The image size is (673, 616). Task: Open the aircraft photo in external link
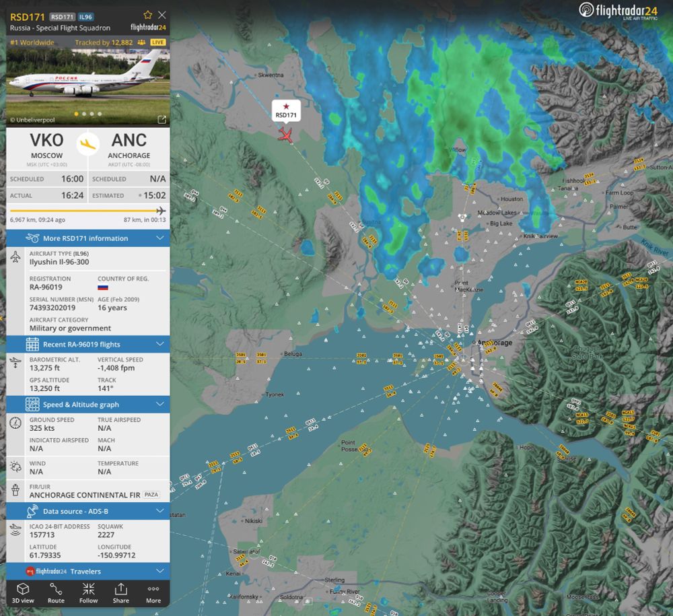coord(162,120)
